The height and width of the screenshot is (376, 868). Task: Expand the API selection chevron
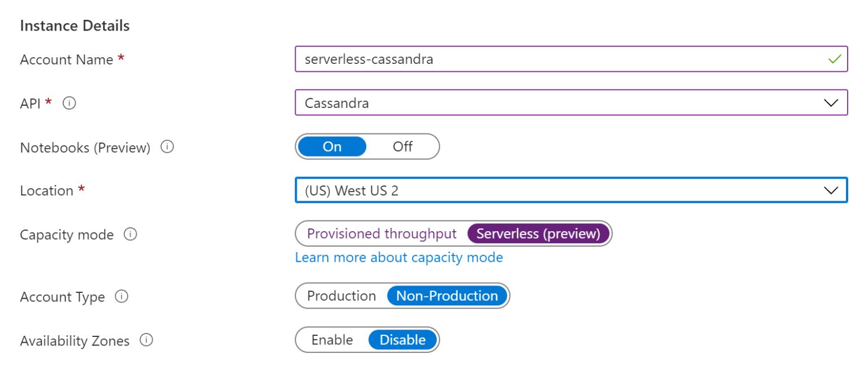click(x=830, y=103)
